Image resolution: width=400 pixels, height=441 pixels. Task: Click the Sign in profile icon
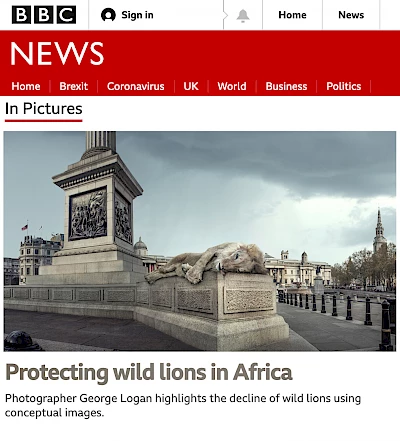tap(108, 15)
